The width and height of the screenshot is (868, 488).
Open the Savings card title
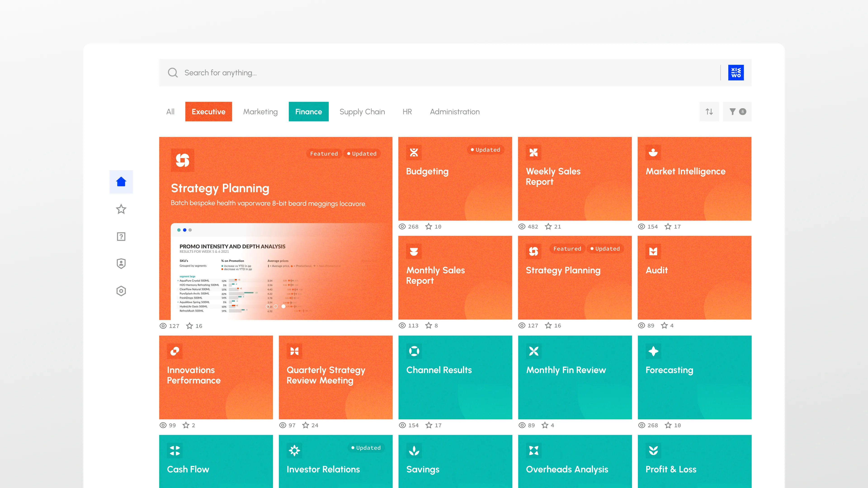[423, 469]
